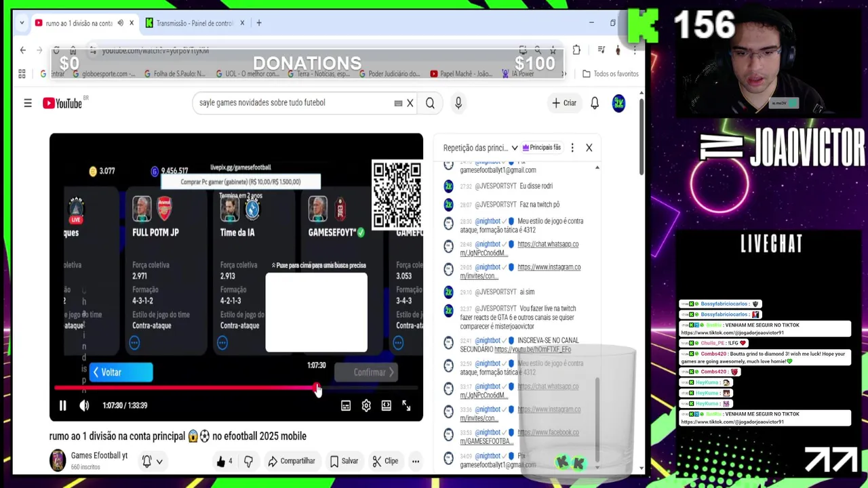Open the chat.whatsapp.com link in chat
Viewport: 868px width, 488px height.
click(519, 248)
